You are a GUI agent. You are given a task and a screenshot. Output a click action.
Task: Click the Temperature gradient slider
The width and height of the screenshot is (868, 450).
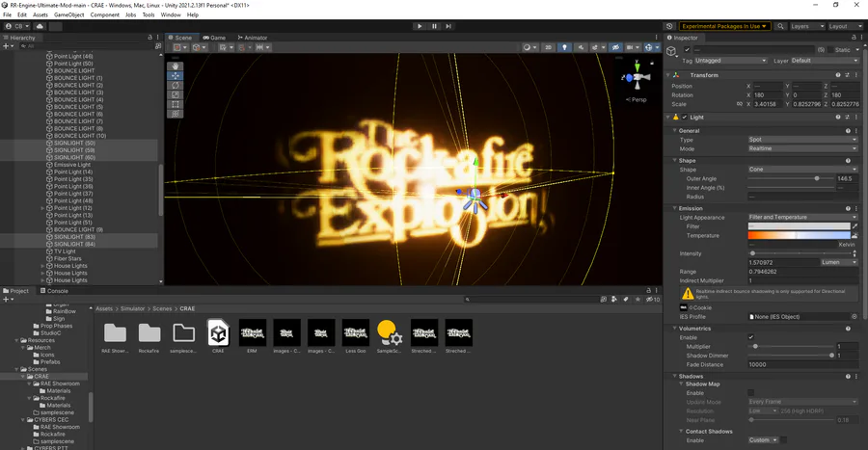[x=799, y=235]
